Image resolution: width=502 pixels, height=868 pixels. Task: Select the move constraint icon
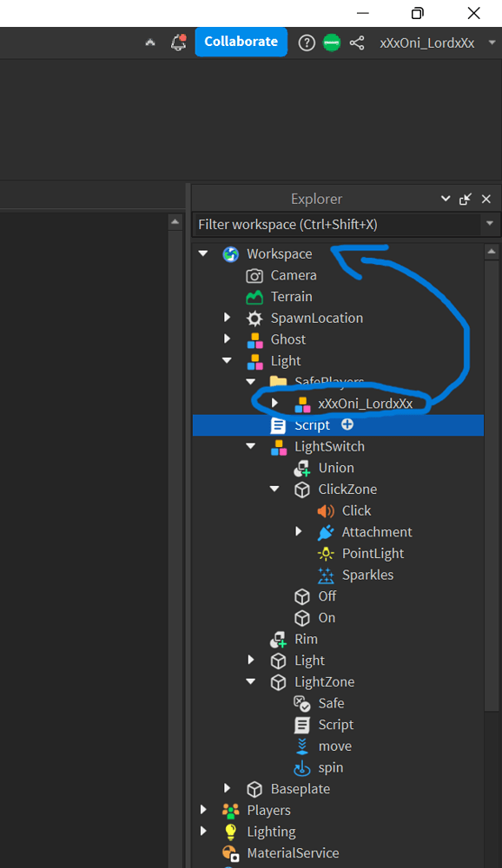click(302, 746)
